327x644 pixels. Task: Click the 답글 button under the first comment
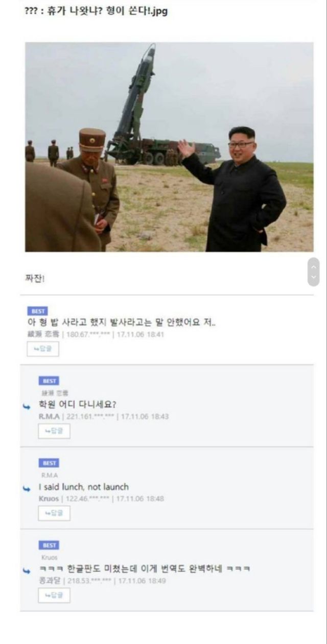pyautogui.click(x=43, y=349)
